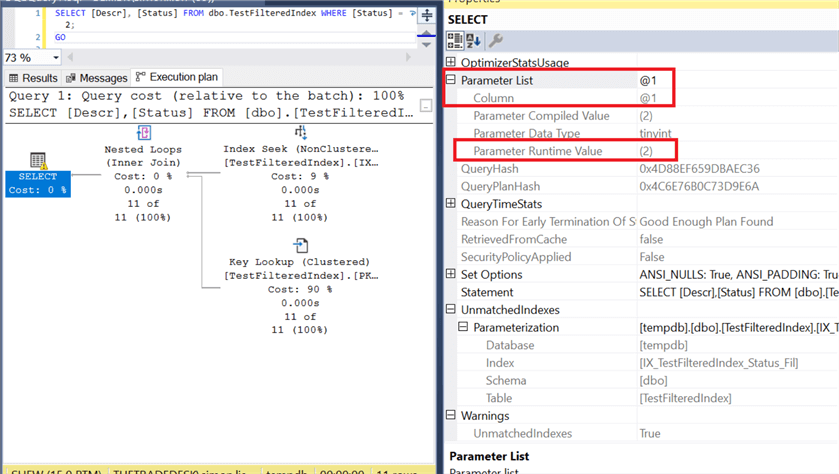
Task: Switch to the Execution plan tab
Action: point(177,77)
